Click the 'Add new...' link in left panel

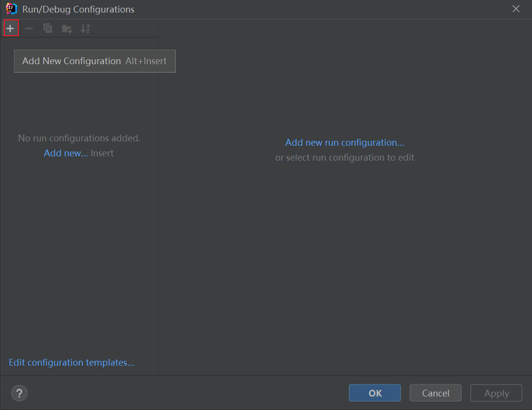pyautogui.click(x=66, y=153)
